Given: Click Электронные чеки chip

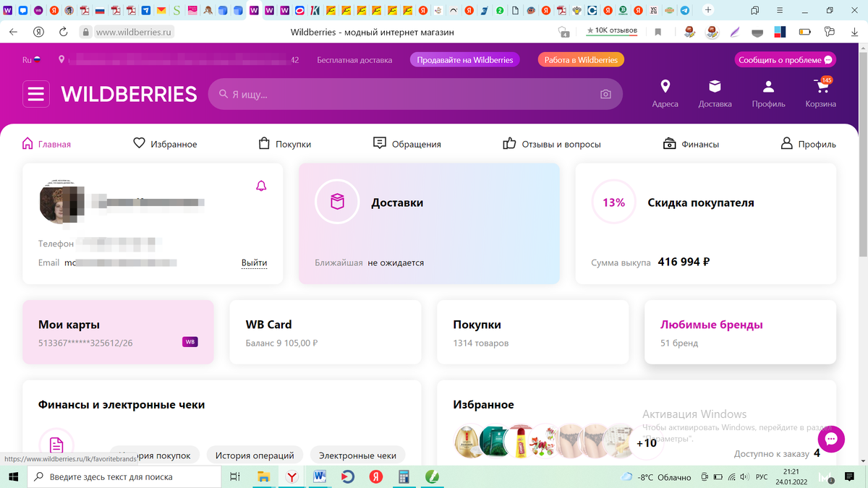Looking at the screenshot, I should 358,455.
